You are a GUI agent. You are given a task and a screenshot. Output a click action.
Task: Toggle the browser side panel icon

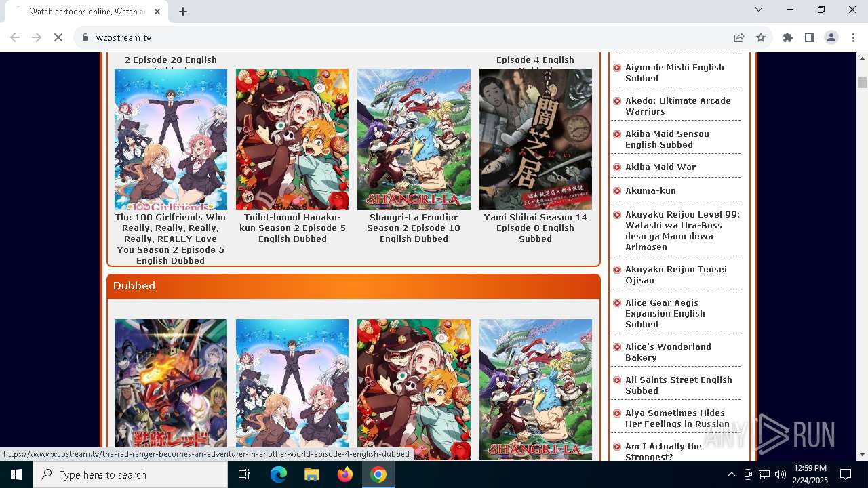tap(810, 37)
